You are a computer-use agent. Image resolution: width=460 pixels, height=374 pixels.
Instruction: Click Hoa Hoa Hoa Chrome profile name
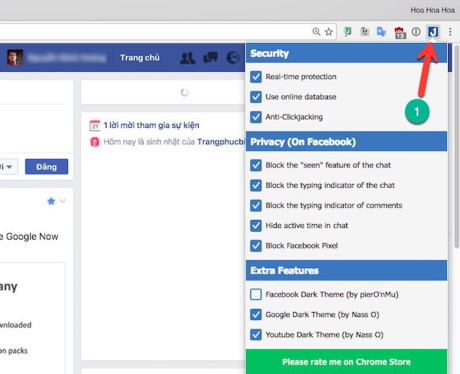433,10
